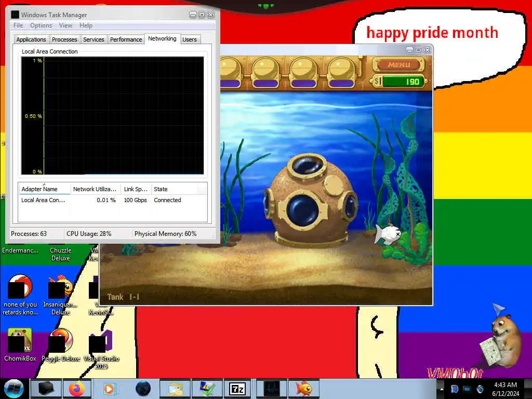Show hidden system tray icons arrow
Viewport: 532px width, 399px height.
442,389
